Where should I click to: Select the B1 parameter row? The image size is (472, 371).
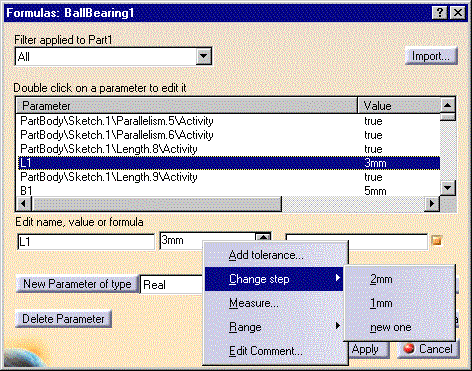[229, 190]
